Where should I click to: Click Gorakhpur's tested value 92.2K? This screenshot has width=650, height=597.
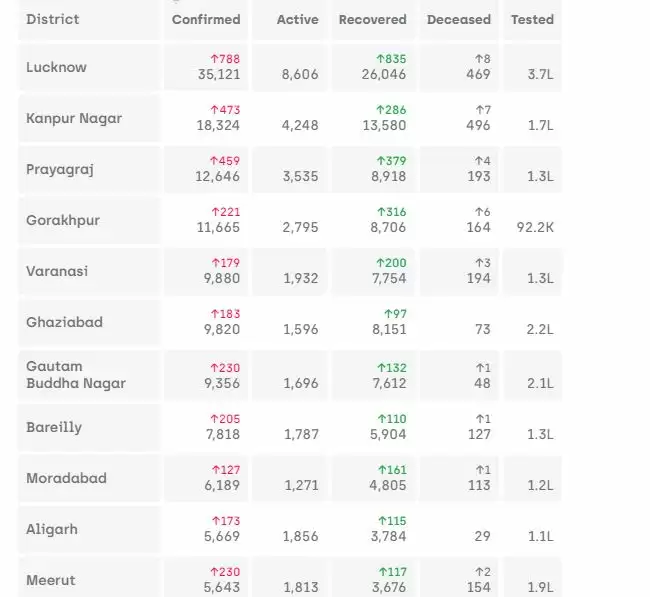pos(535,228)
